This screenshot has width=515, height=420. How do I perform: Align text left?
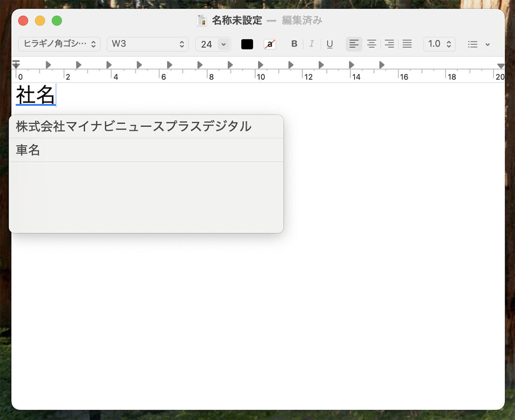354,44
